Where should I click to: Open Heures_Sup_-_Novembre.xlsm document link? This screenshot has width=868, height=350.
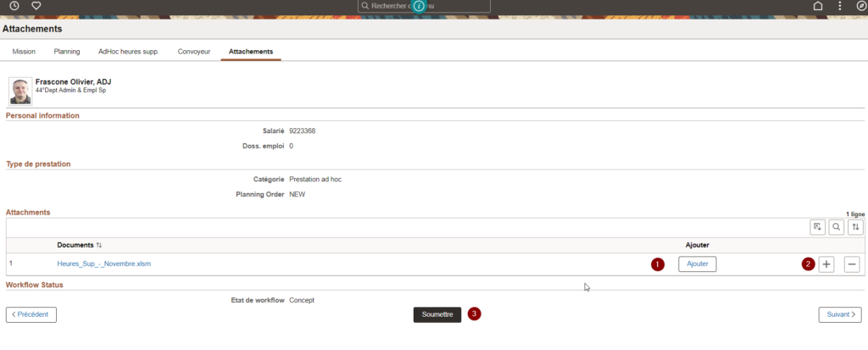click(104, 264)
